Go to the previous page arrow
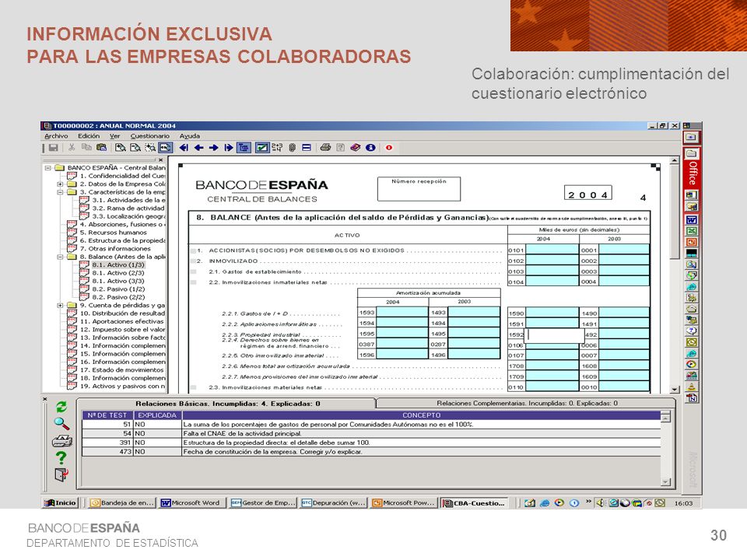Image resolution: width=747 pixels, height=560 pixels. 198,148
